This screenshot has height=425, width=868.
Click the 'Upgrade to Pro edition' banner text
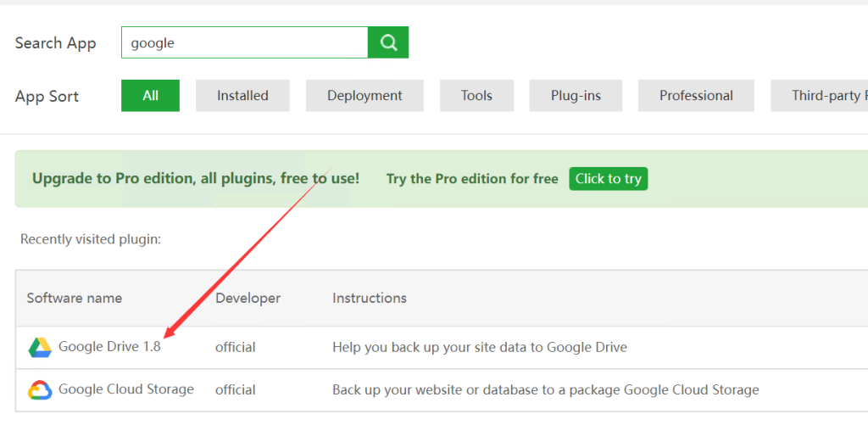[x=196, y=179]
